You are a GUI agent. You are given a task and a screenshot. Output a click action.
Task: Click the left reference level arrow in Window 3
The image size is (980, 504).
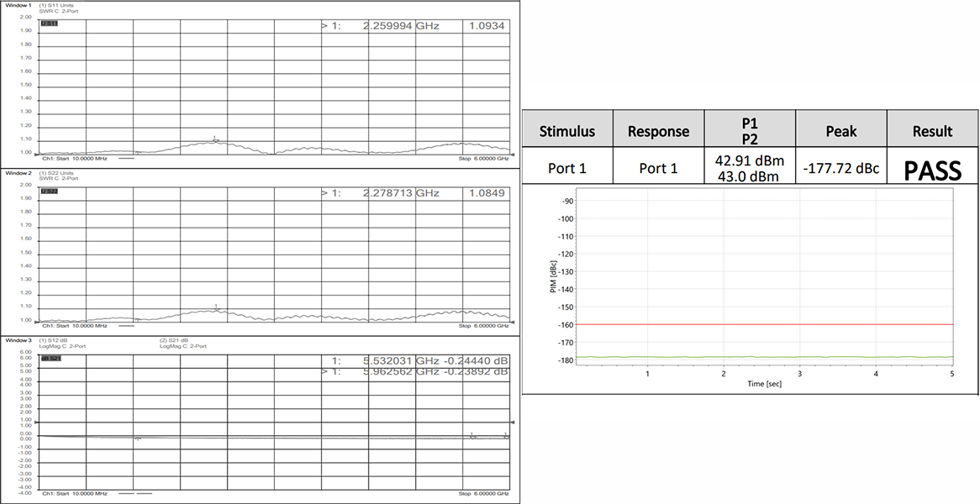(35, 422)
